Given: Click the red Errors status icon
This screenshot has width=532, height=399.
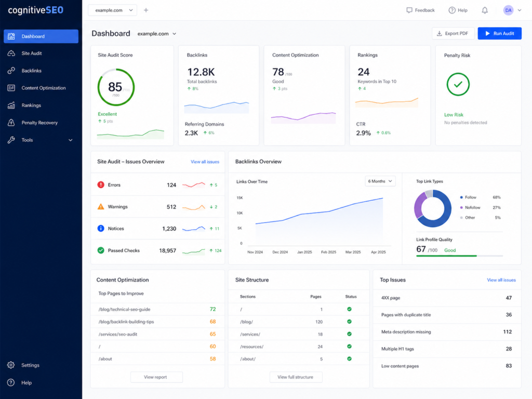Looking at the screenshot, I should click(101, 185).
